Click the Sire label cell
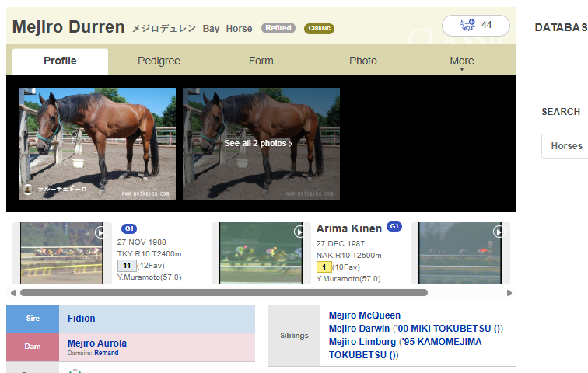 (x=33, y=319)
